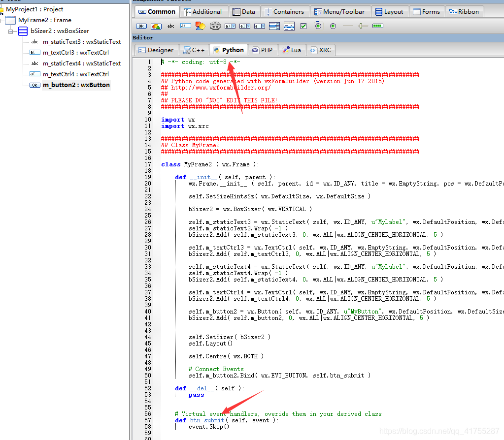Click the 'class MyFrame2' code line

(210, 164)
